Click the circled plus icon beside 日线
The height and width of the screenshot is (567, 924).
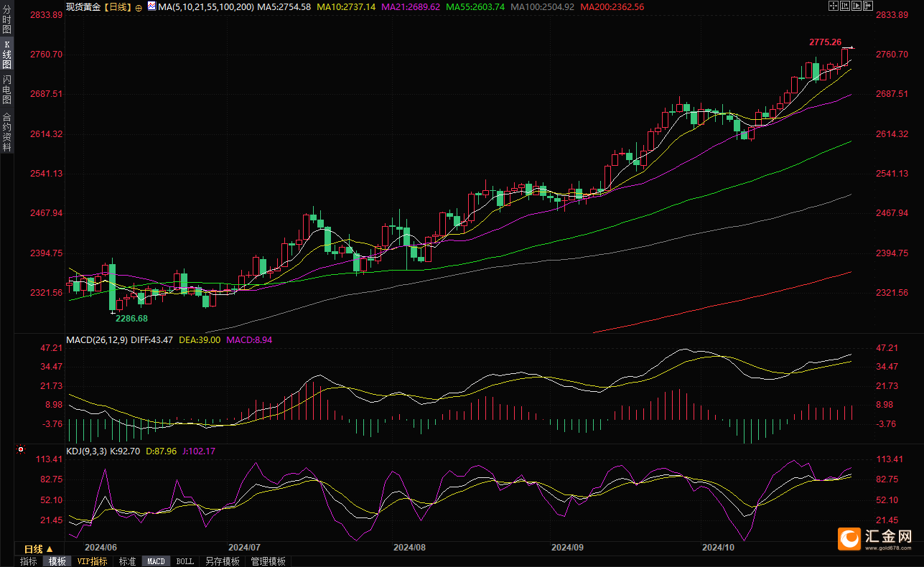[139, 6]
